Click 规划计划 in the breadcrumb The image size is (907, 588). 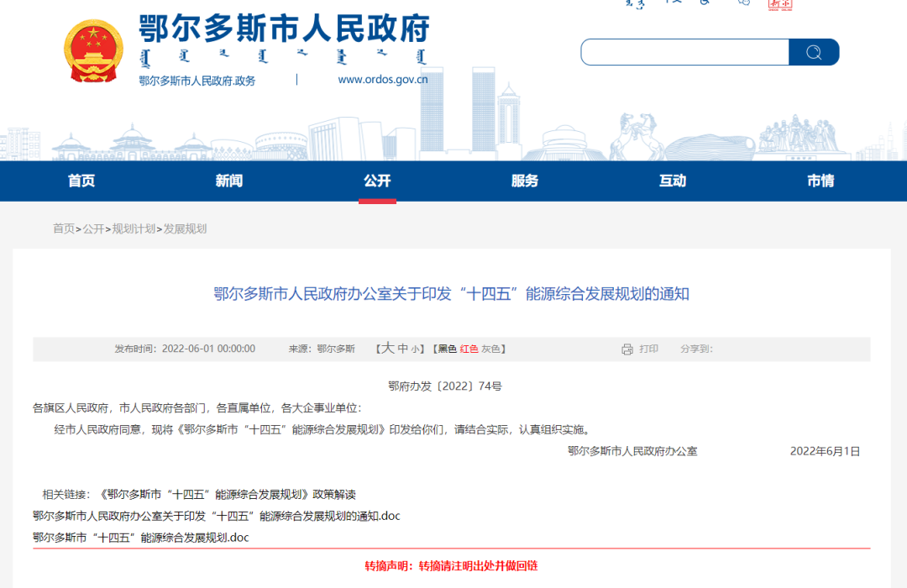(x=134, y=228)
